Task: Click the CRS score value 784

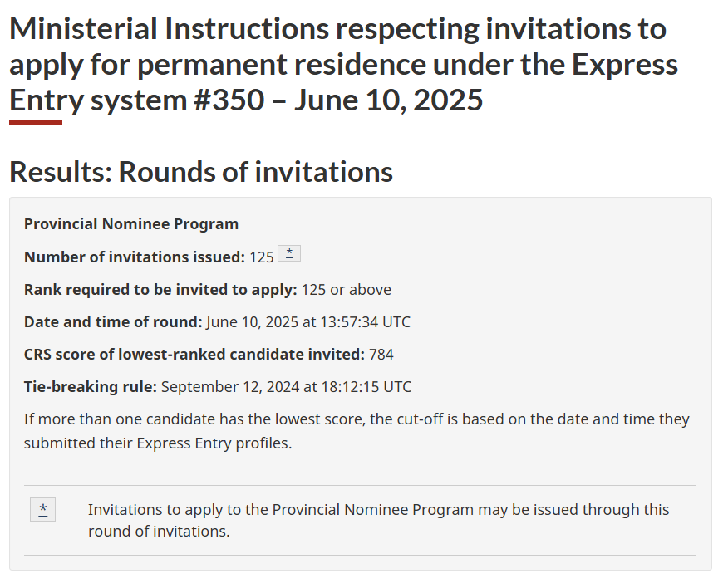Action: click(x=381, y=354)
